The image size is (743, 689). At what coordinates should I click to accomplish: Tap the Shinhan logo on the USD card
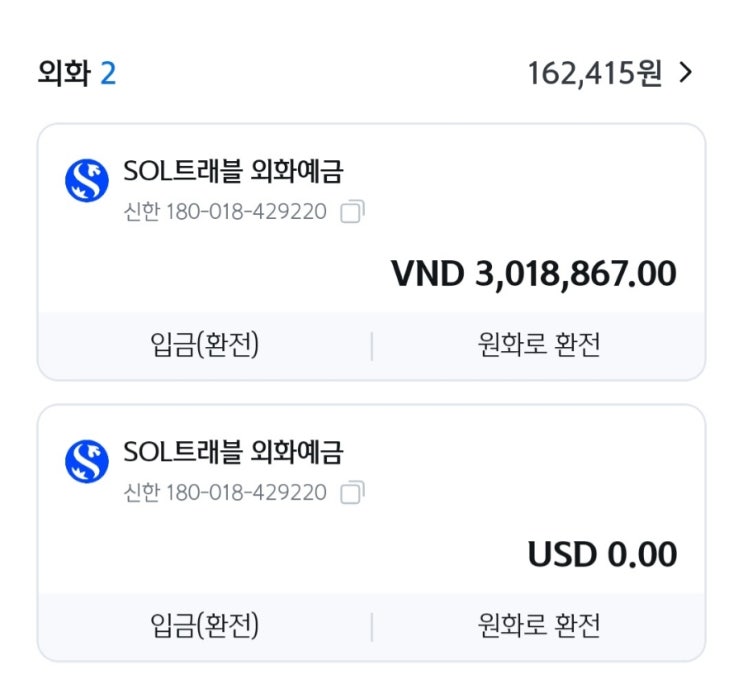86,461
